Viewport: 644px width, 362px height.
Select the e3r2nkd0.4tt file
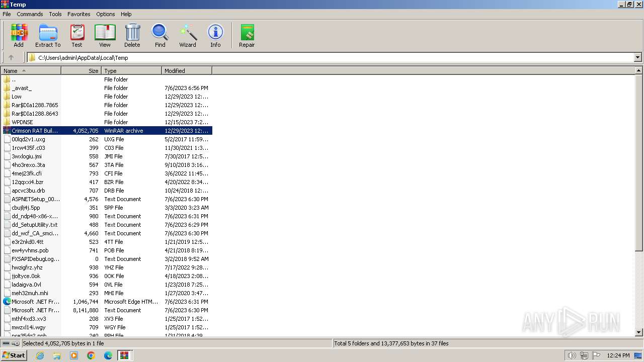pos(107,242)
